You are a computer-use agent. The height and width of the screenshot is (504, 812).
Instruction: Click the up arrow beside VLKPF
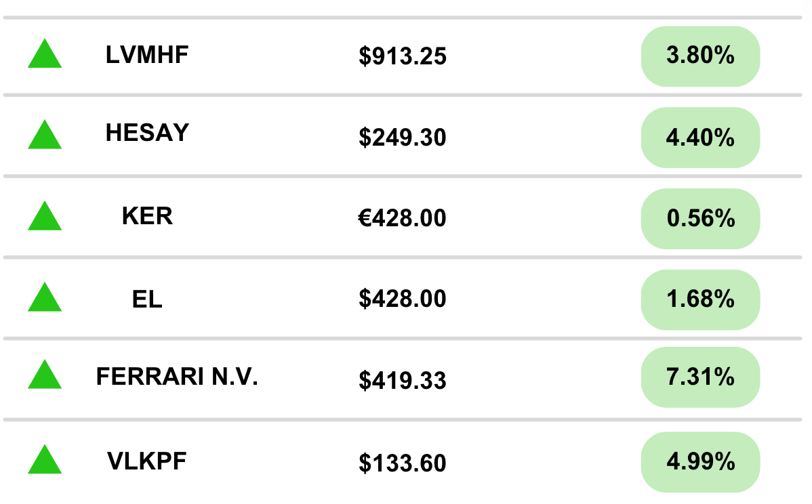(x=45, y=461)
